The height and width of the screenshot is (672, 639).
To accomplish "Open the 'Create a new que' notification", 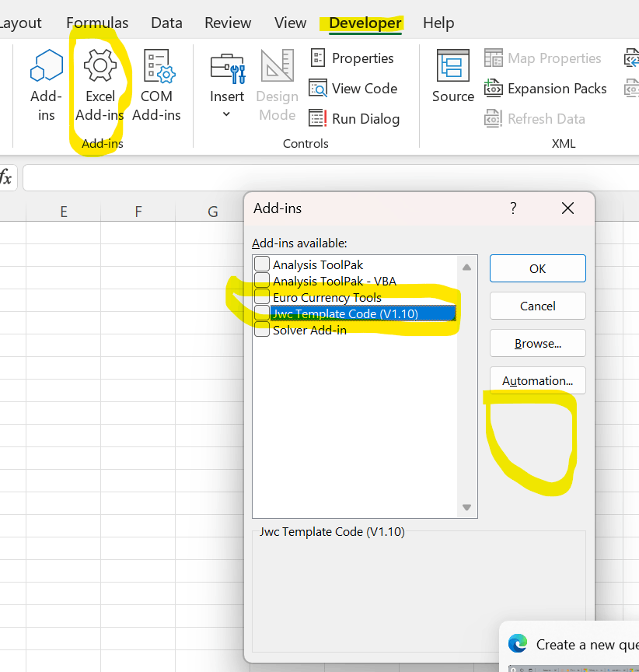I will (569, 646).
